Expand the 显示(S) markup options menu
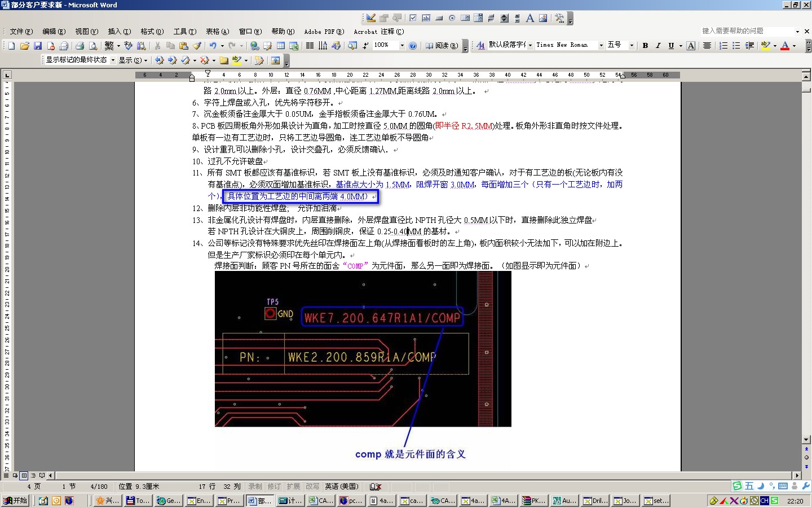Screen dimensions: 812x508 pyautogui.click(x=133, y=60)
